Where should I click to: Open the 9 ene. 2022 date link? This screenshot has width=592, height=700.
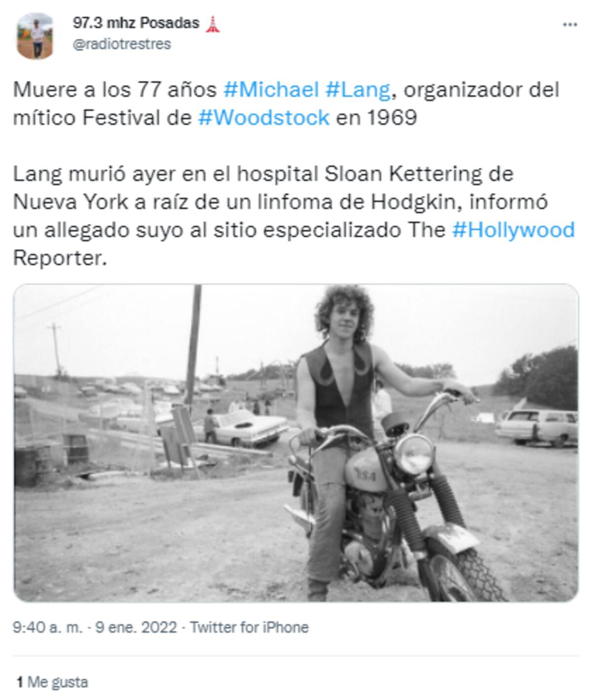coord(136,627)
